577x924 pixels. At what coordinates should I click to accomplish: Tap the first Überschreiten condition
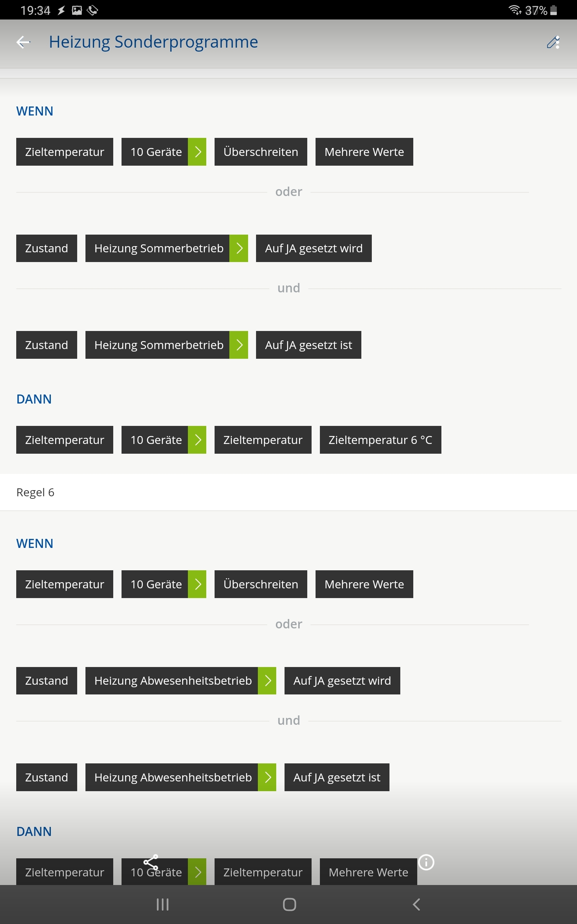[x=261, y=152]
